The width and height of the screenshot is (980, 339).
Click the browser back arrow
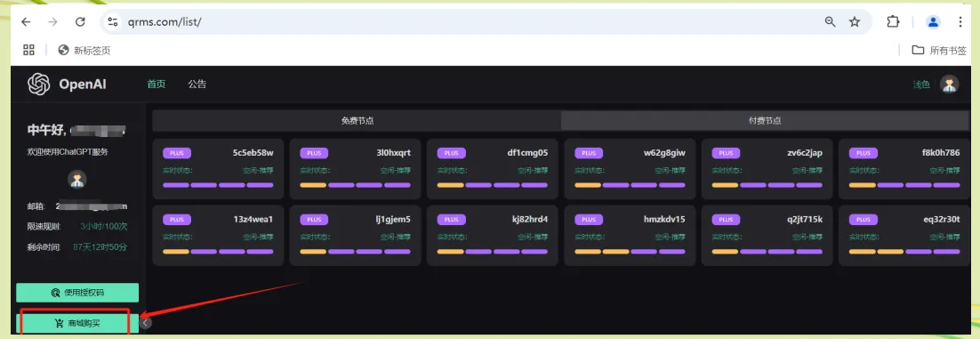[26, 22]
